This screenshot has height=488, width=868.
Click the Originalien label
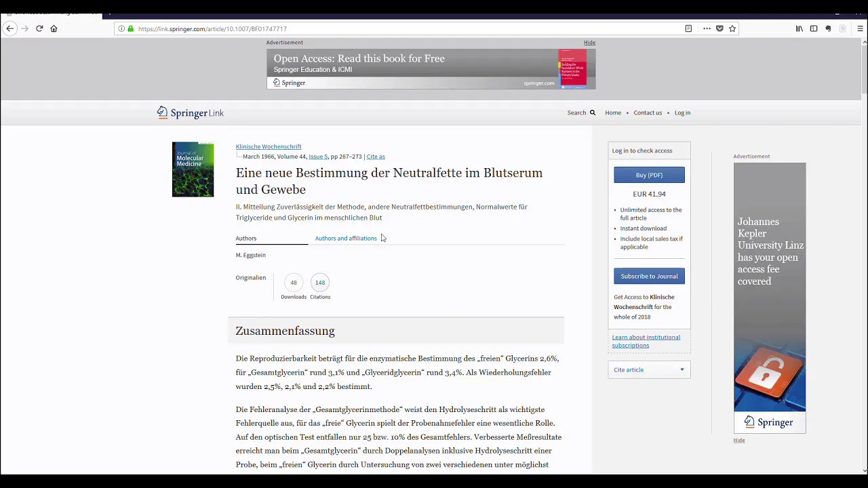(251, 277)
